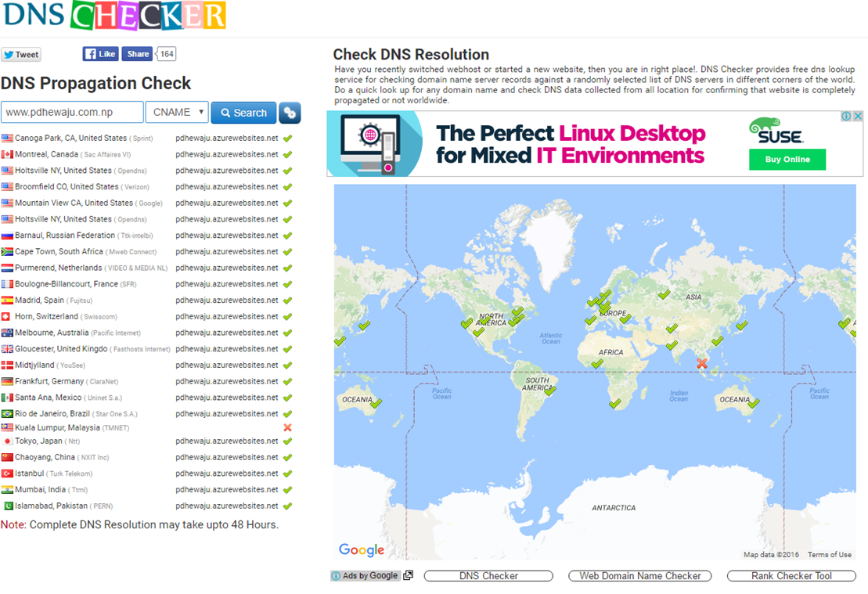Open the CNAME record type dropdown
The width and height of the screenshot is (868, 594).
point(177,112)
